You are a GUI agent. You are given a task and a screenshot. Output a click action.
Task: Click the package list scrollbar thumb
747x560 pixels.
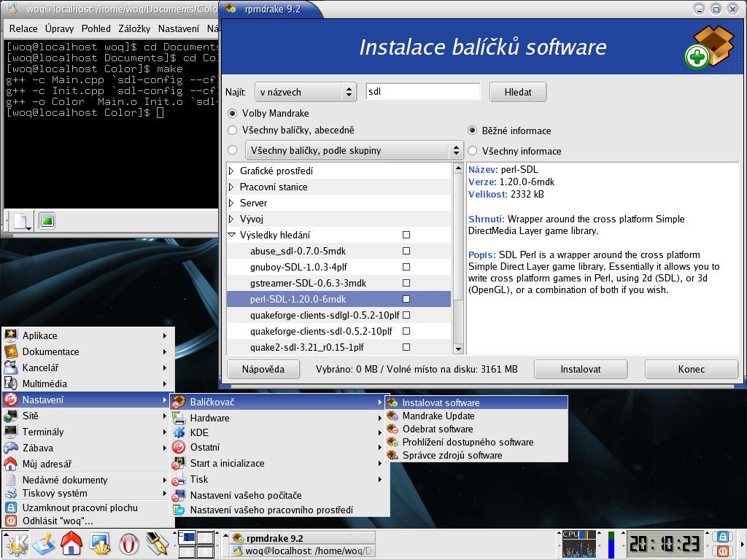(458, 236)
